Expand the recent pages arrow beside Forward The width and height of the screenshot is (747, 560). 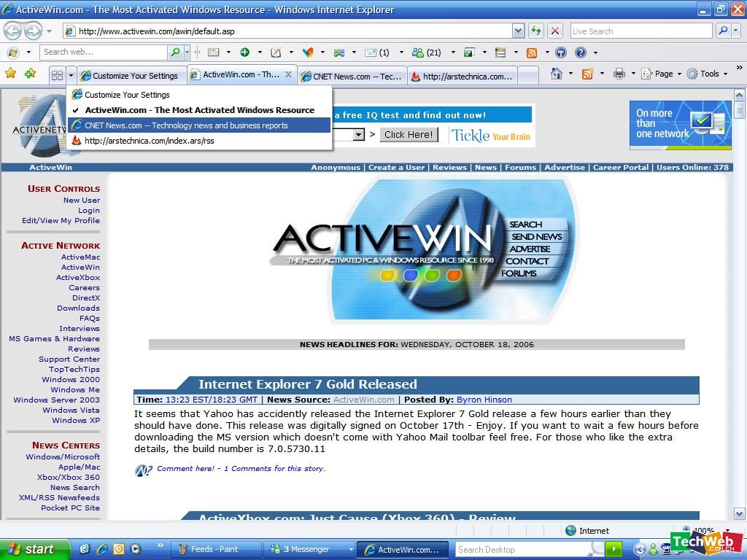point(49,31)
